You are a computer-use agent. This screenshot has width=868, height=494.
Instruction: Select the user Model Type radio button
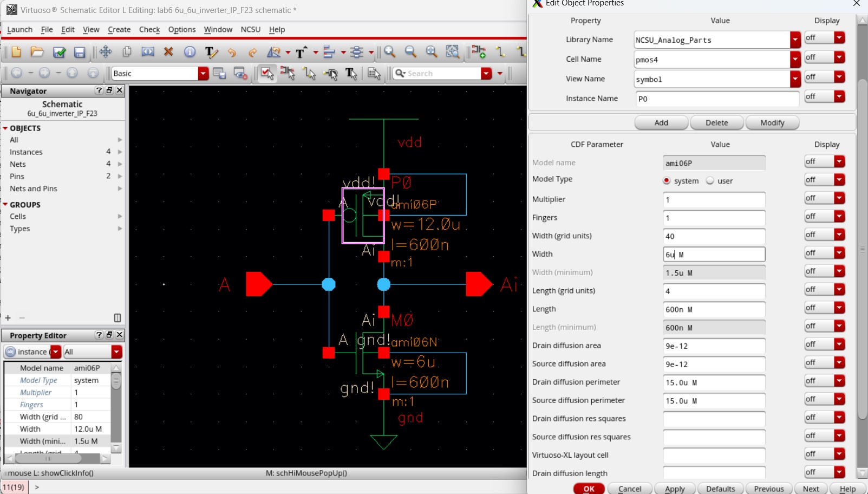pos(710,180)
